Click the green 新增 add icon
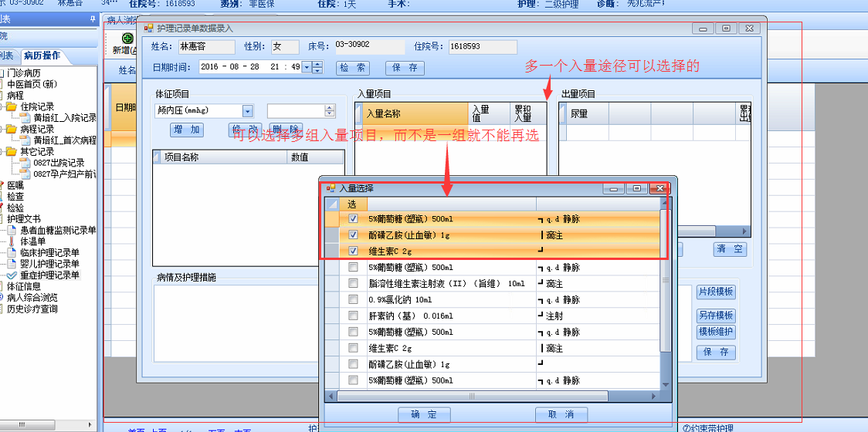 pyautogui.click(x=128, y=39)
